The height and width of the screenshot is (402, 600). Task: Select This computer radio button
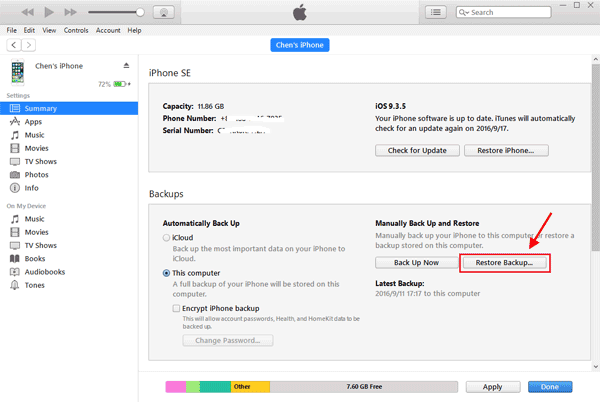click(166, 273)
